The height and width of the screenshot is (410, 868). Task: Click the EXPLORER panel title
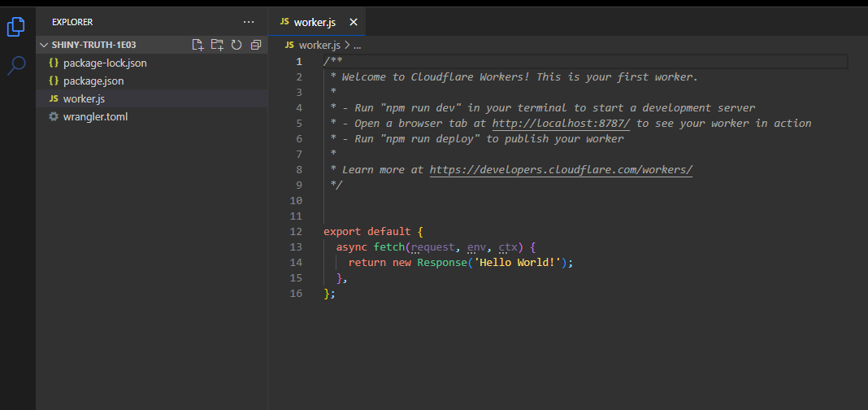coord(72,22)
